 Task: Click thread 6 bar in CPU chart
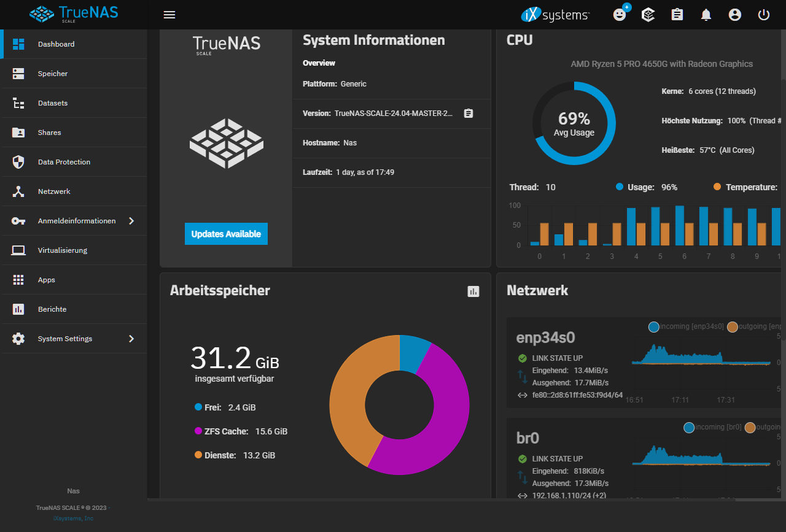[x=679, y=225]
